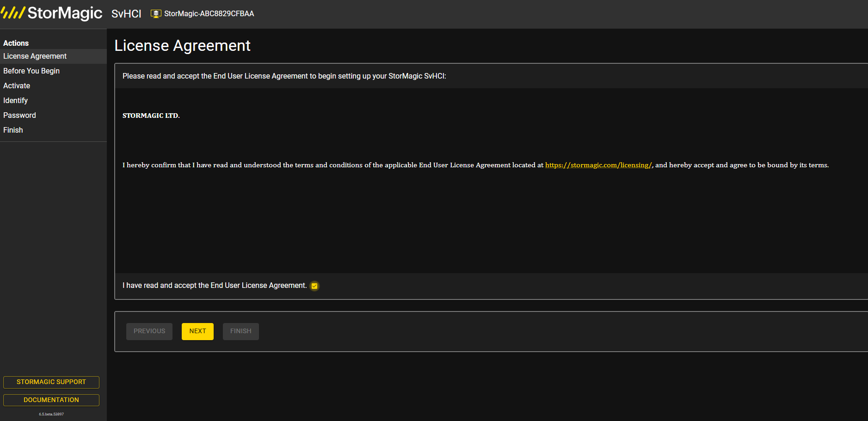This screenshot has width=868, height=421.
Task: Click the StorMagic-ABC8829CFBAA hostname text
Action: 209,14
